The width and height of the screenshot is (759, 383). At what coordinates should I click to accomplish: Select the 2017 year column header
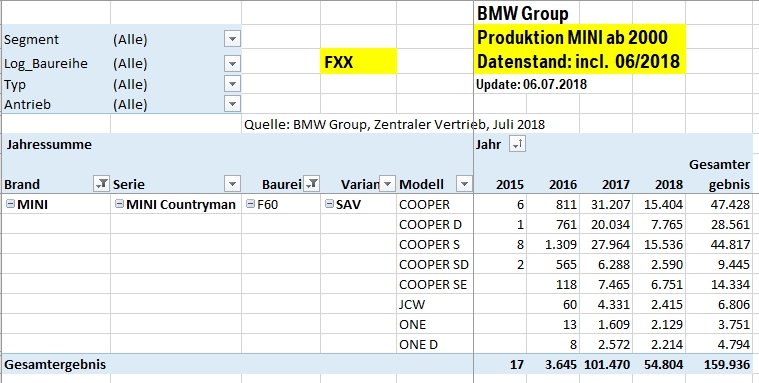click(606, 184)
